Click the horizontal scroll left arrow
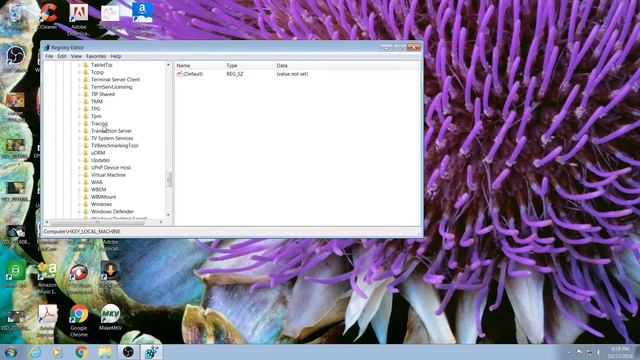Image resolution: width=640 pixels, height=360 pixels. (x=47, y=222)
